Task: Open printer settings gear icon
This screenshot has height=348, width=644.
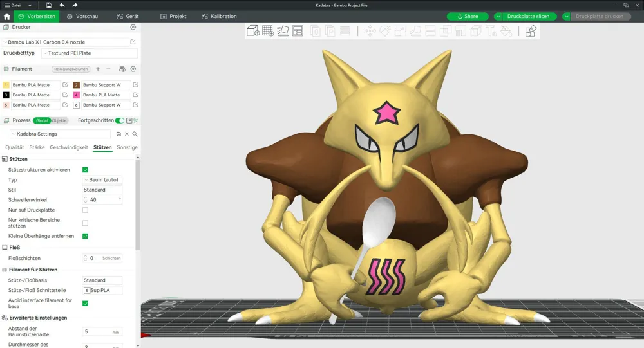Action: tap(133, 27)
